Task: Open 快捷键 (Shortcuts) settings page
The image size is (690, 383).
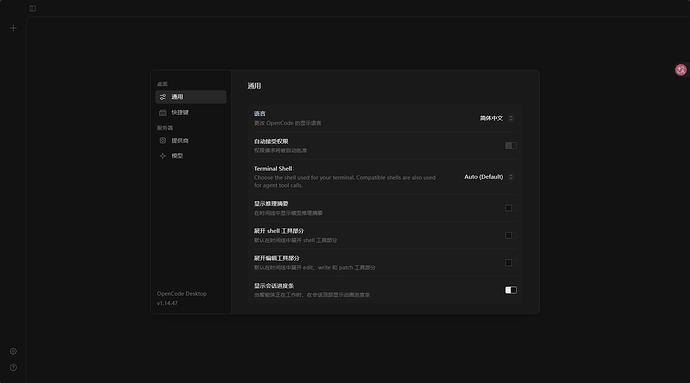Action: (191, 113)
